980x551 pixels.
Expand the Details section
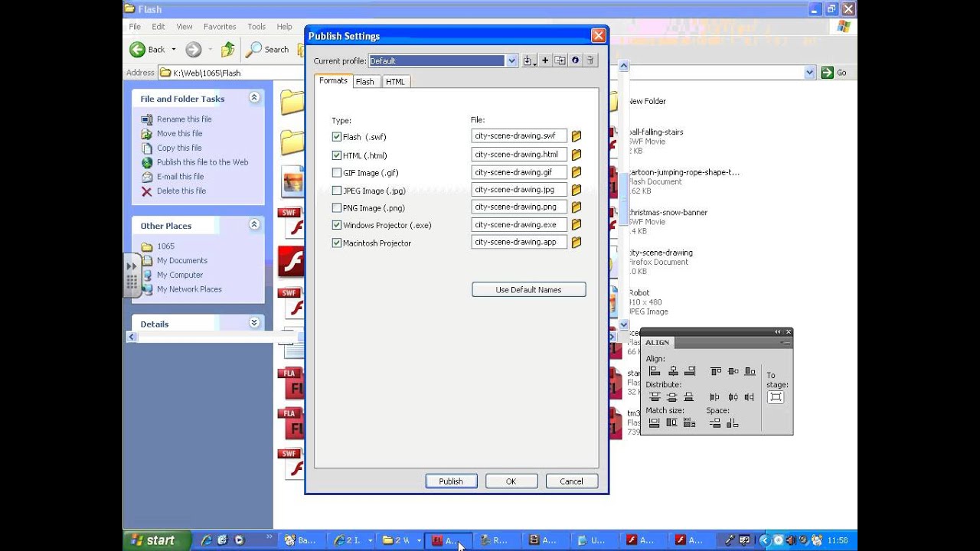point(254,323)
